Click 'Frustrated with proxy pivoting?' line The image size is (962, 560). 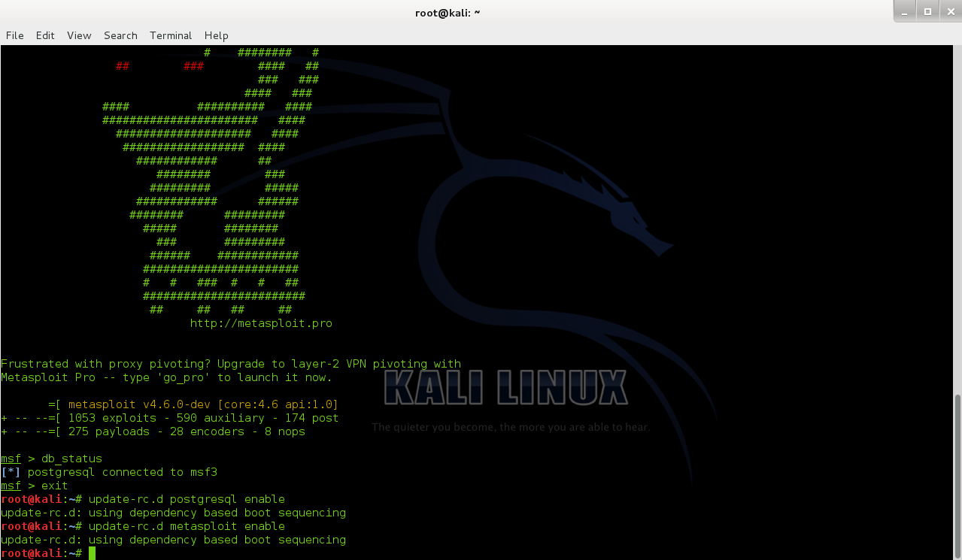[231, 364]
